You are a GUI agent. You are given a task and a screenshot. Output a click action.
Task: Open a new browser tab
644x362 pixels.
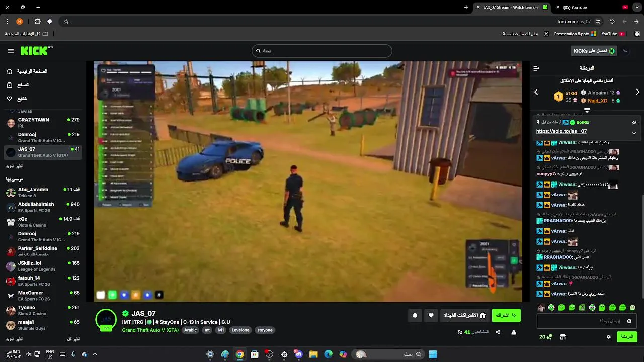click(x=466, y=7)
